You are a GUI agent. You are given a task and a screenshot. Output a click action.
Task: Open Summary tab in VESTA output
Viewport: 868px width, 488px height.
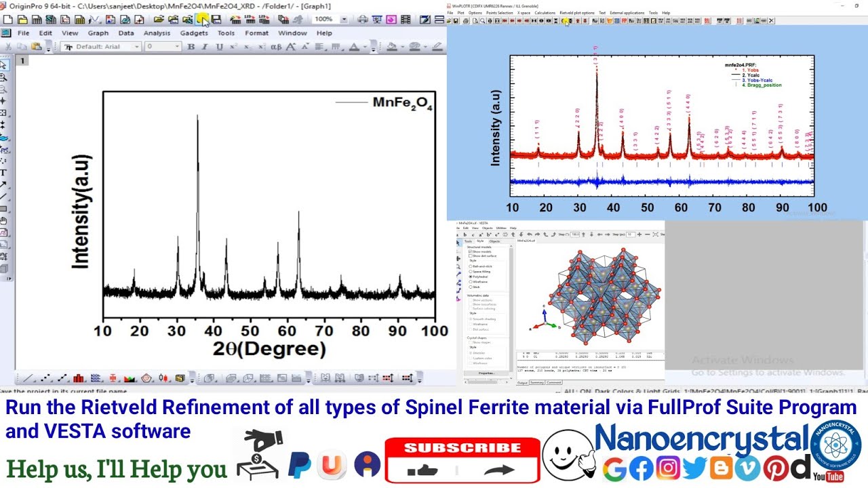[537, 382]
